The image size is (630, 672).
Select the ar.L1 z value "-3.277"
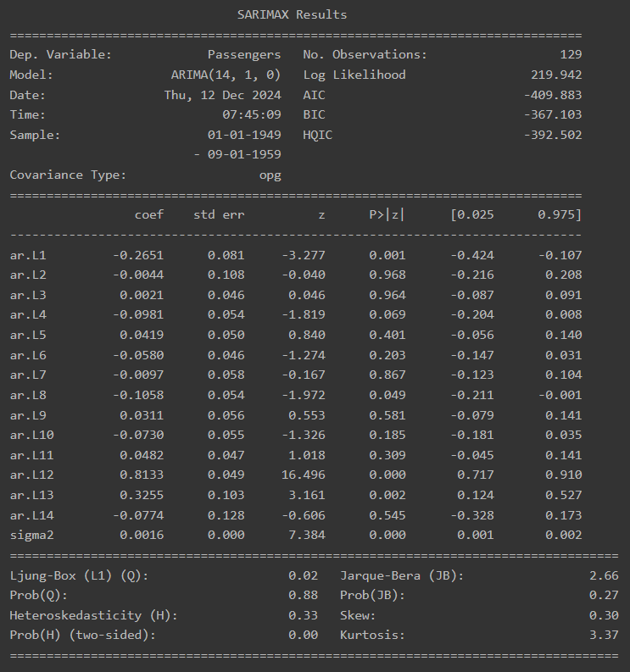click(304, 255)
